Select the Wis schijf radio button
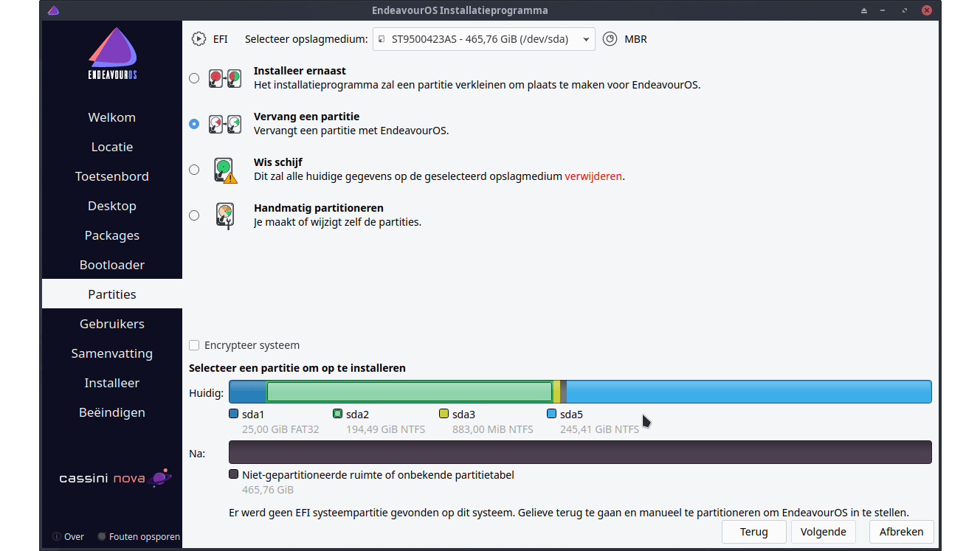 click(194, 169)
